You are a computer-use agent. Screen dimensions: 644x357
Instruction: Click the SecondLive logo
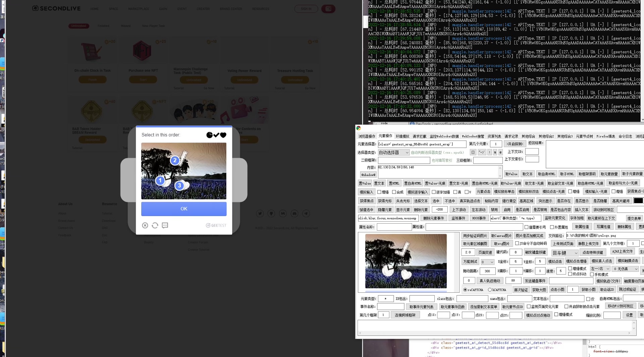(x=56, y=8)
